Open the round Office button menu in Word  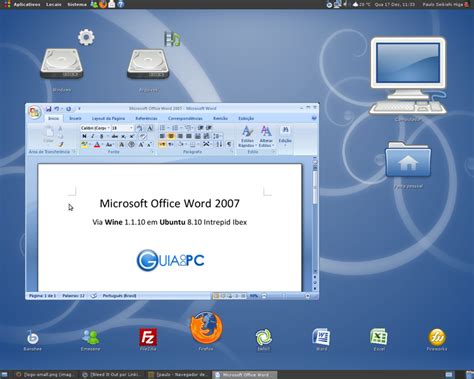[34, 112]
